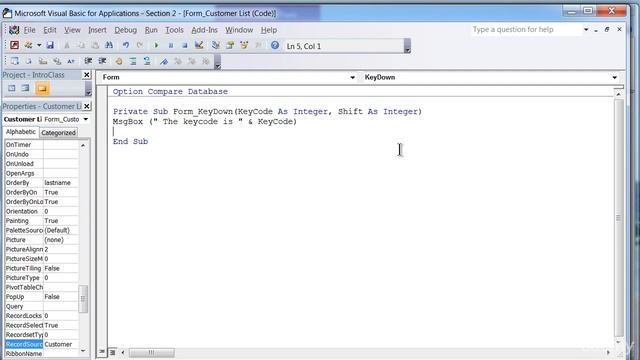This screenshot has width=640, height=360.
Task: Open help question dropdown arrow
Action: [x=586, y=29]
